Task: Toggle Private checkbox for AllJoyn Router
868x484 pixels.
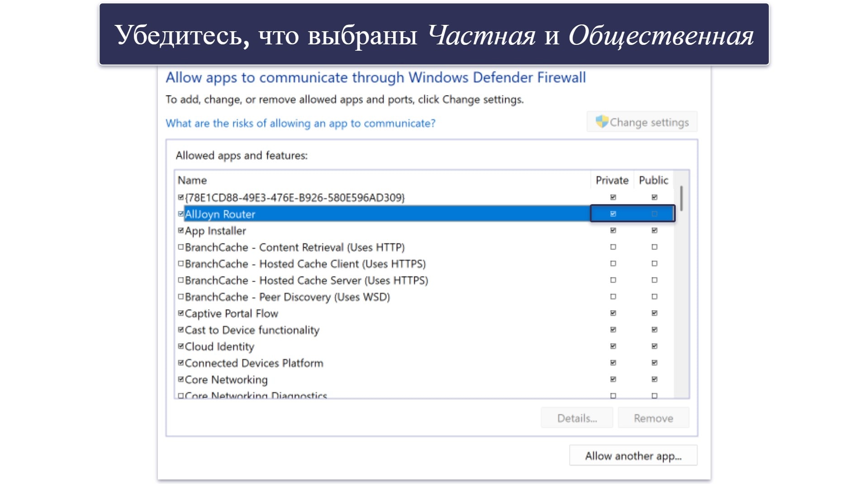Action: coord(613,214)
